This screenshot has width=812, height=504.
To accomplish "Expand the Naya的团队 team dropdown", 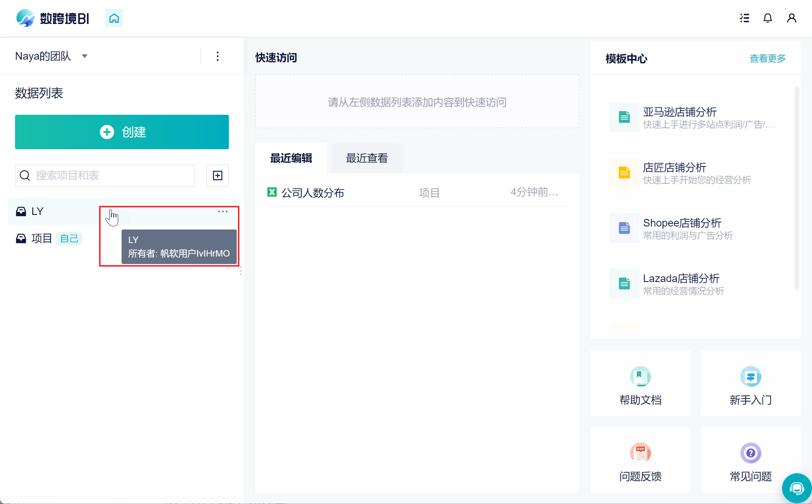I will coord(85,56).
